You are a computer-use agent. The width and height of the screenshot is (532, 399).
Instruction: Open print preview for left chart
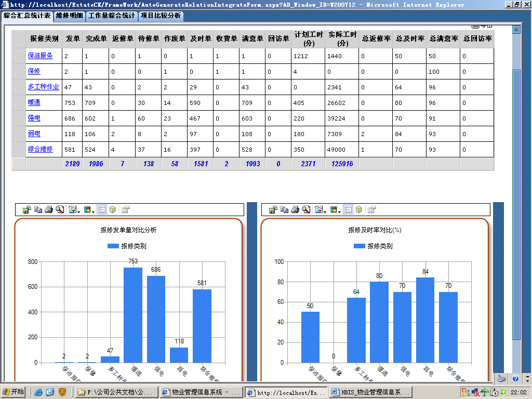point(60,209)
